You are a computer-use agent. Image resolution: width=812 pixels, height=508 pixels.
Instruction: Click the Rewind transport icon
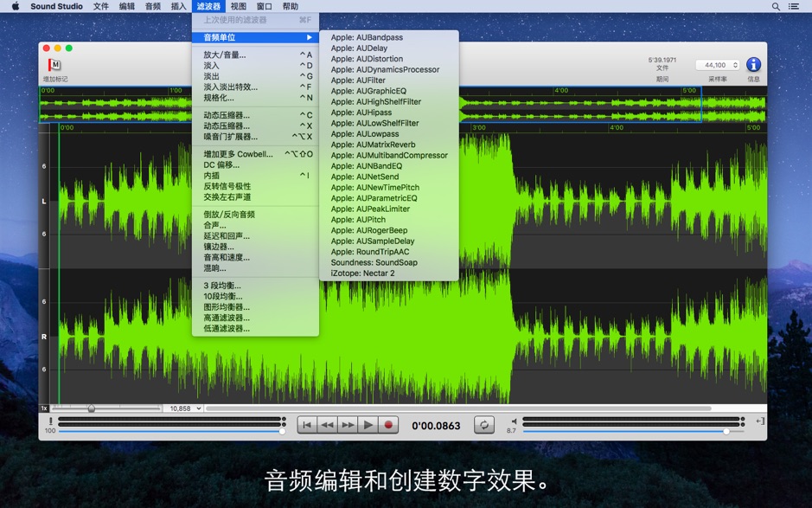coord(327,425)
